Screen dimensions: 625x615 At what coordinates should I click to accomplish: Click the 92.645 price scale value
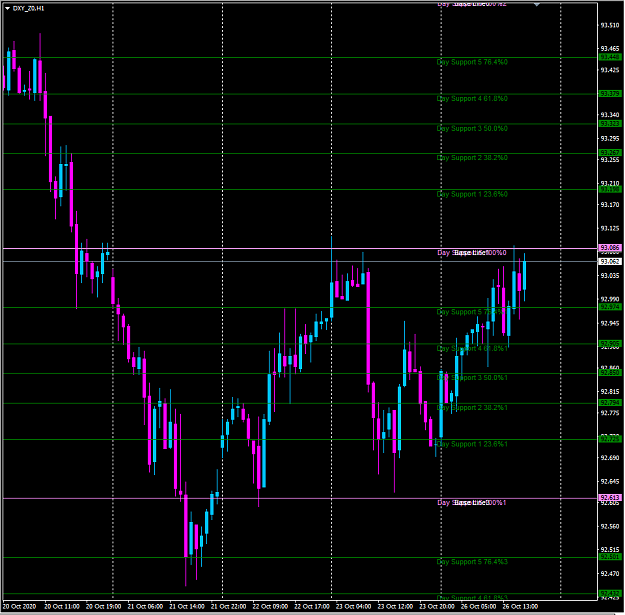[x=610, y=481]
